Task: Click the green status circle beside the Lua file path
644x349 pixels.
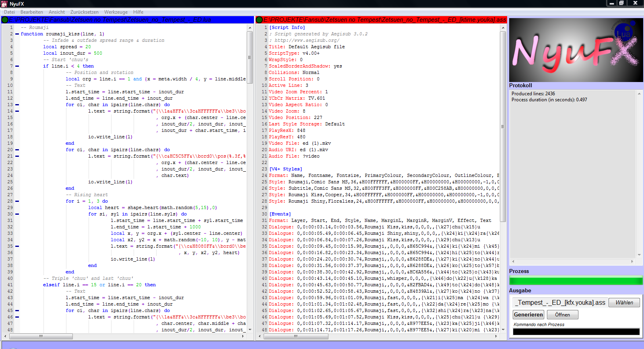Action: coord(5,20)
